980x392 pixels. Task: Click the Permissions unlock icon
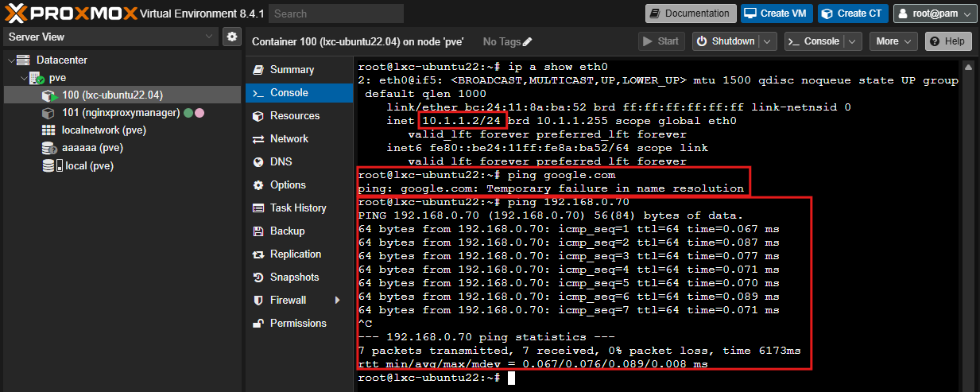(258, 324)
